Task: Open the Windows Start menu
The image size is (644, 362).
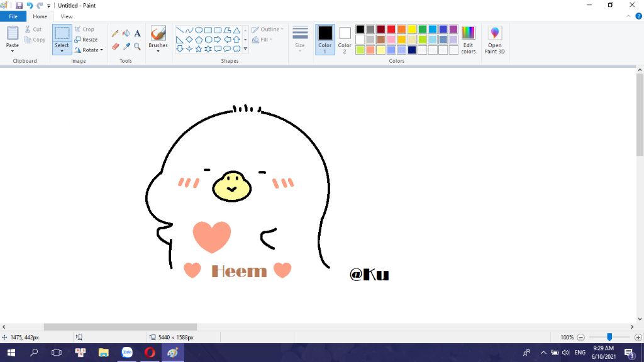Action: click(x=11, y=353)
